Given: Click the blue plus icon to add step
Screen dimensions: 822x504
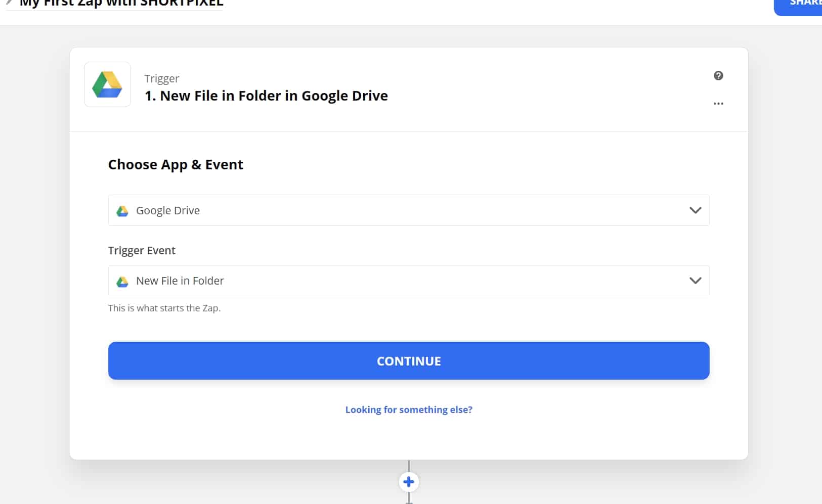Looking at the screenshot, I should tap(409, 482).
